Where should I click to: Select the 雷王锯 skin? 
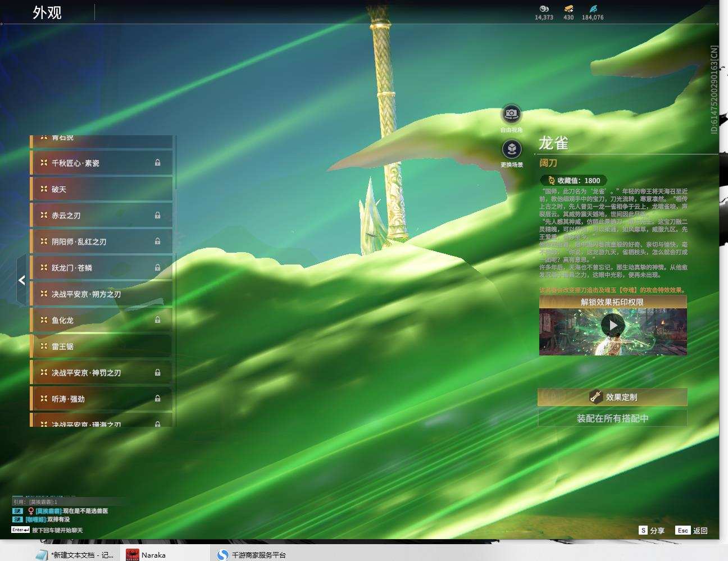pos(101,346)
